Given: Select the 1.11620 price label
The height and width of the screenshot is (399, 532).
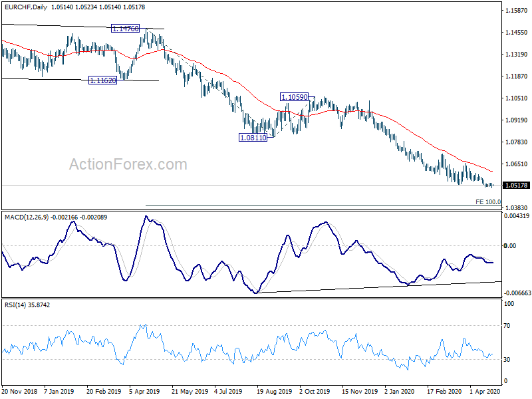Looking at the screenshot, I should pyautogui.click(x=102, y=80).
